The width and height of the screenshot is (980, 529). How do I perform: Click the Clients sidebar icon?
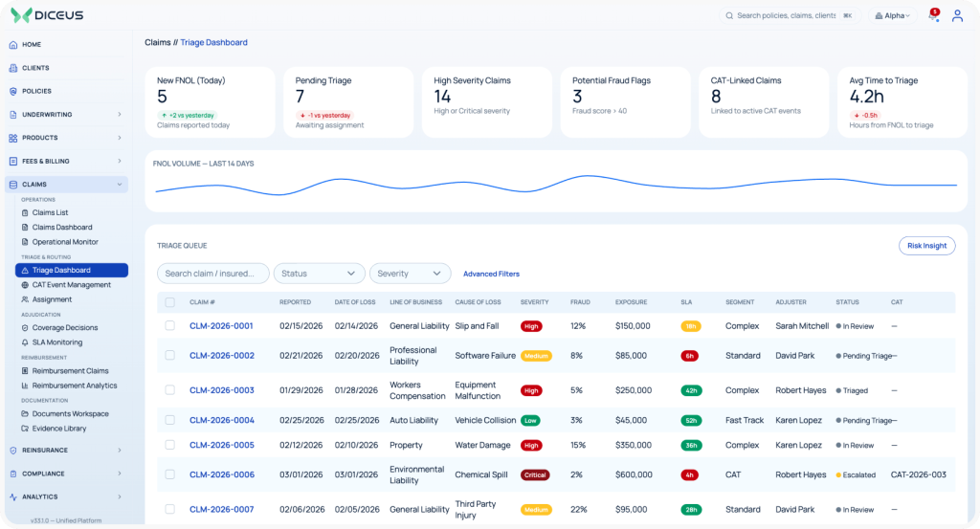(13, 68)
